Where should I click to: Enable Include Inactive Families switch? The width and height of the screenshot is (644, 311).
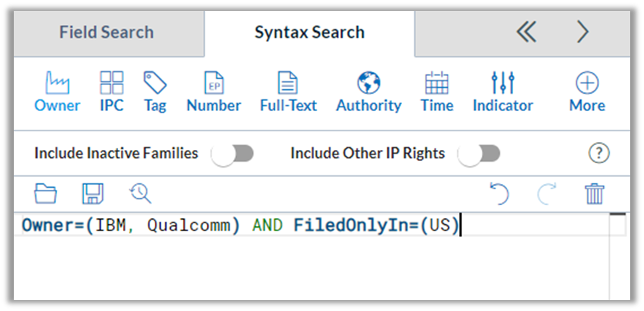tap(233, 154)
